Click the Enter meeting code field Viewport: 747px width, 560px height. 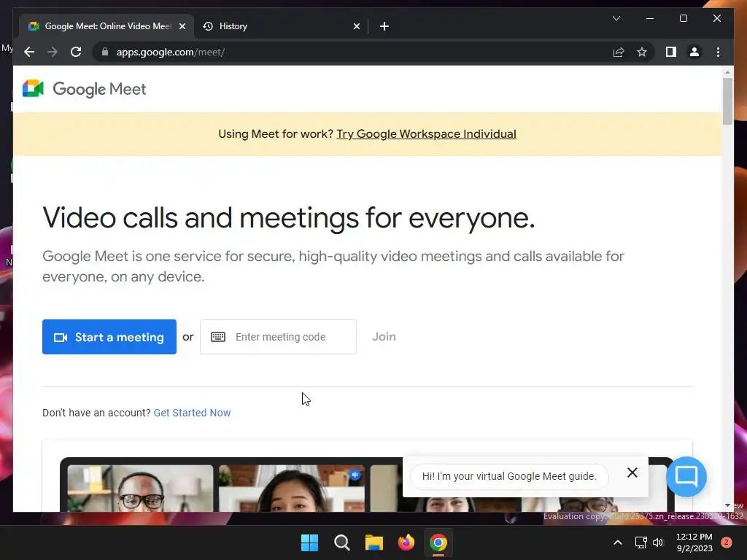pos(278,337)
